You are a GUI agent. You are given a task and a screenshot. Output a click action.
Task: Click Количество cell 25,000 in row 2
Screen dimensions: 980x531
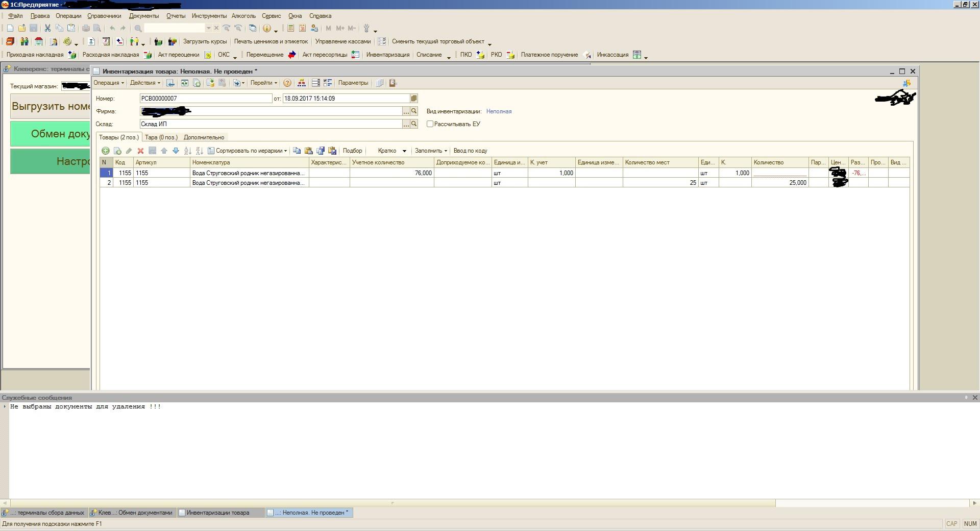(780, 183)
